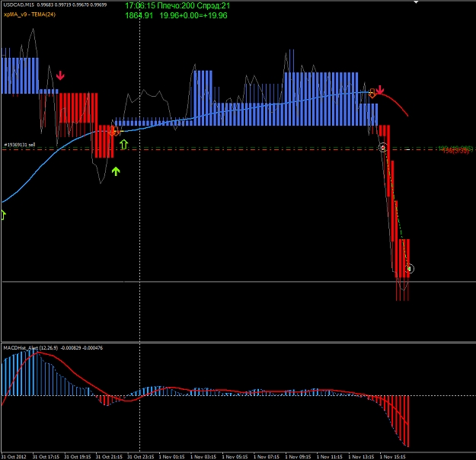Click the white circle entry marker on the sell line
The height and width of the screenshot is (460, 476).
pos(383,148)
